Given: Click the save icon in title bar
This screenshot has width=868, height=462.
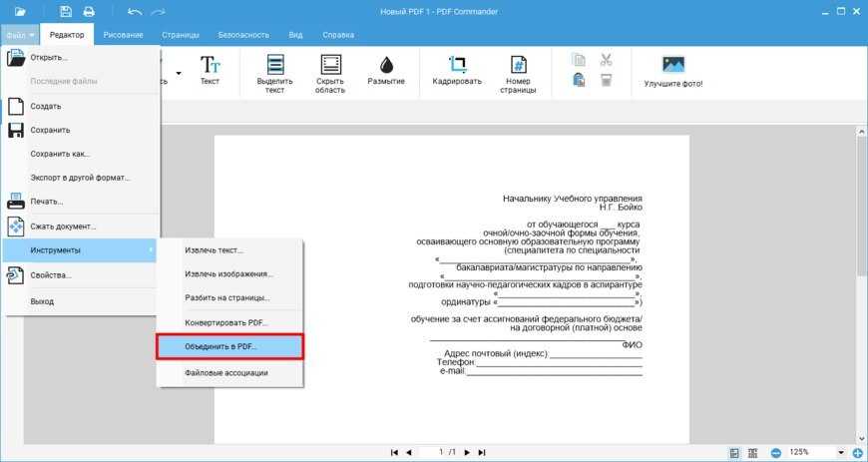Looking at the screenshot, I should [x=66, y=12].
